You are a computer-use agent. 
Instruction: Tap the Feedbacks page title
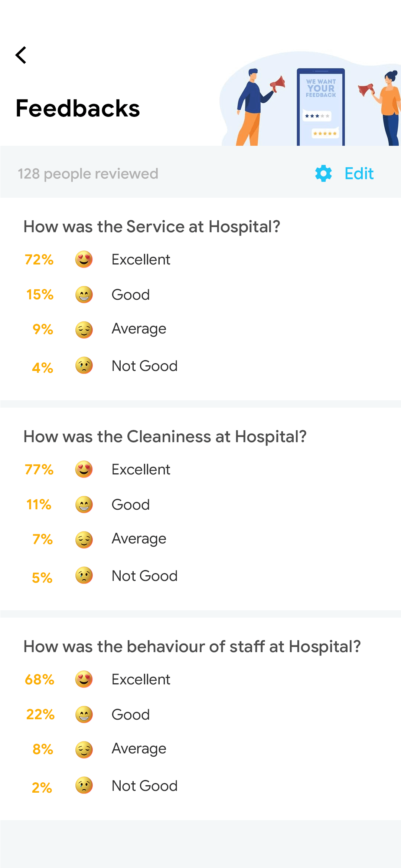pos(78,108)
